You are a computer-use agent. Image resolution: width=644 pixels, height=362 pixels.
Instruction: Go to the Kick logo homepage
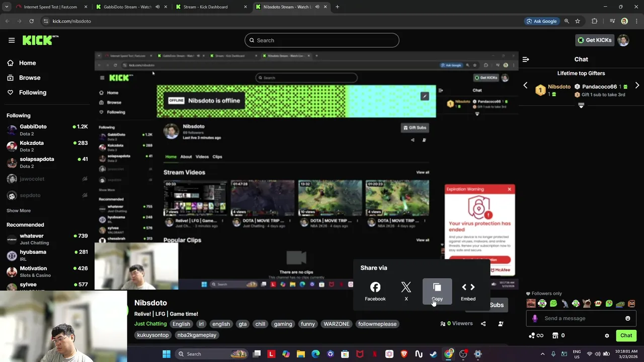[40, 40]
